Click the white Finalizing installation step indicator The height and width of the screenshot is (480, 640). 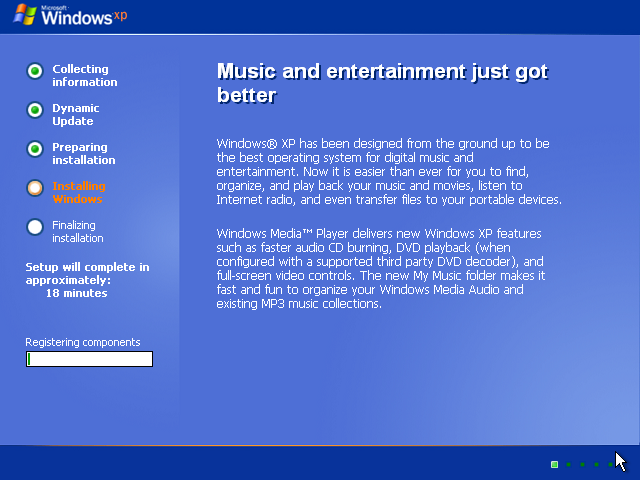[x=35, y=227]
